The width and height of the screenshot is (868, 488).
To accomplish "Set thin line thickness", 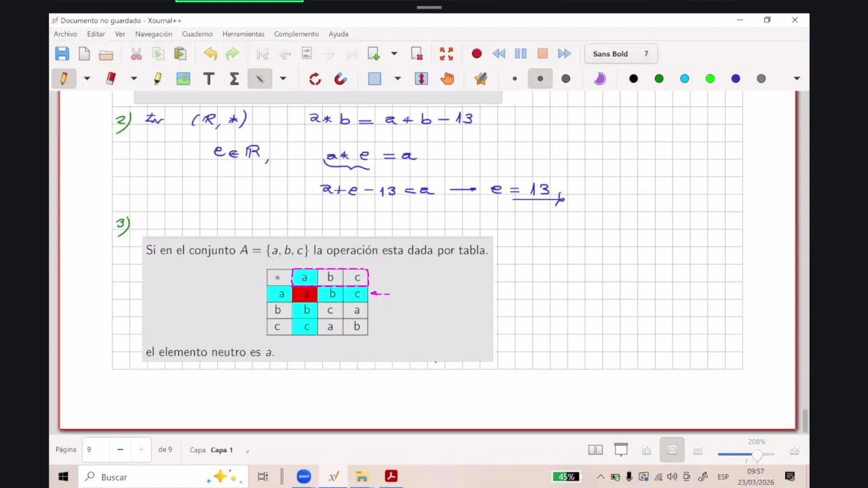I will pyautogui.click(x=515, y=79).
